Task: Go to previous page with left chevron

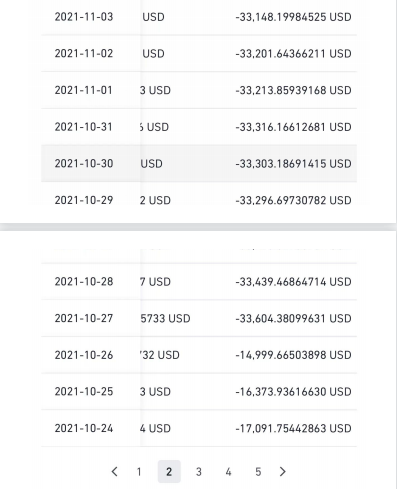Action: [x=114, y=471]
